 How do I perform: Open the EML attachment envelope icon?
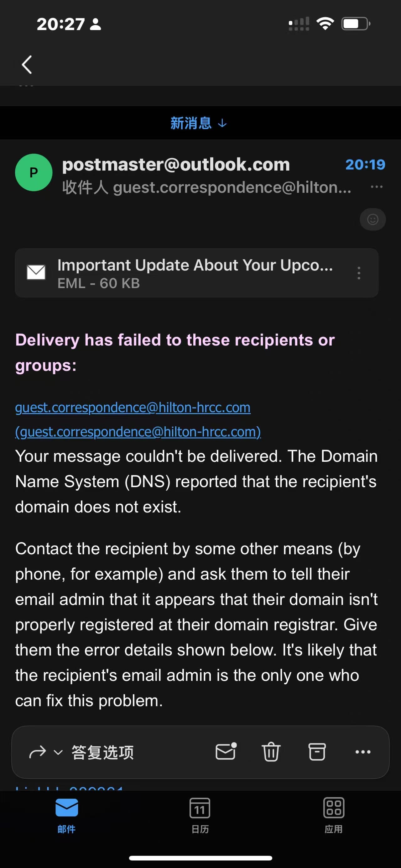[36, 273]
